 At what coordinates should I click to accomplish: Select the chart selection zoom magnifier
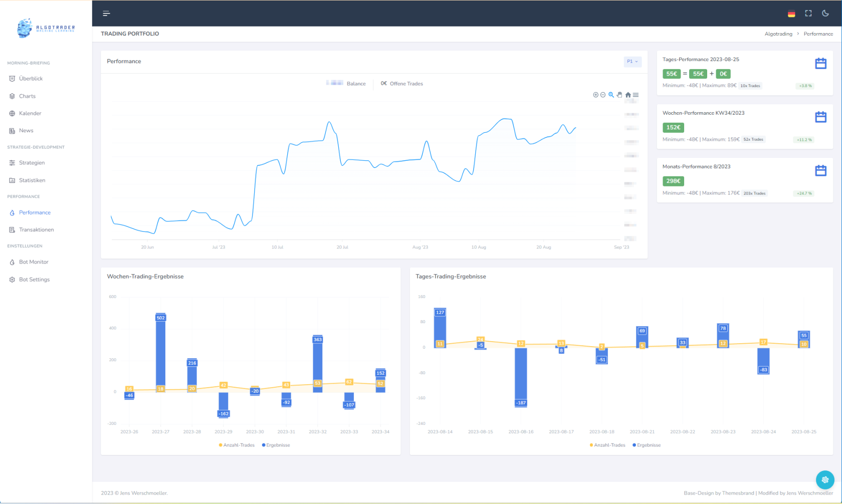[x=611, y=95]
